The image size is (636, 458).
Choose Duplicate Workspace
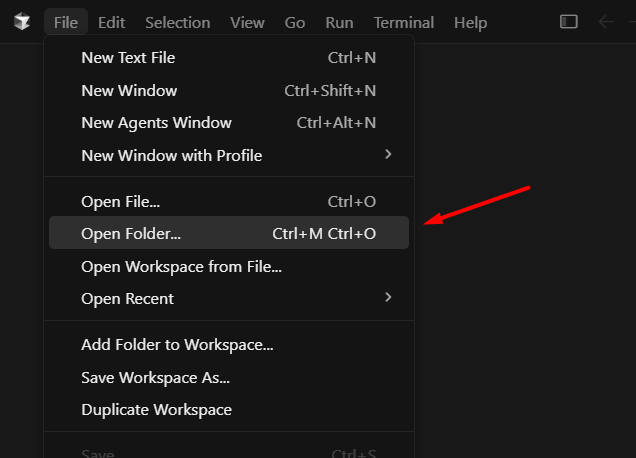(229, 410)
